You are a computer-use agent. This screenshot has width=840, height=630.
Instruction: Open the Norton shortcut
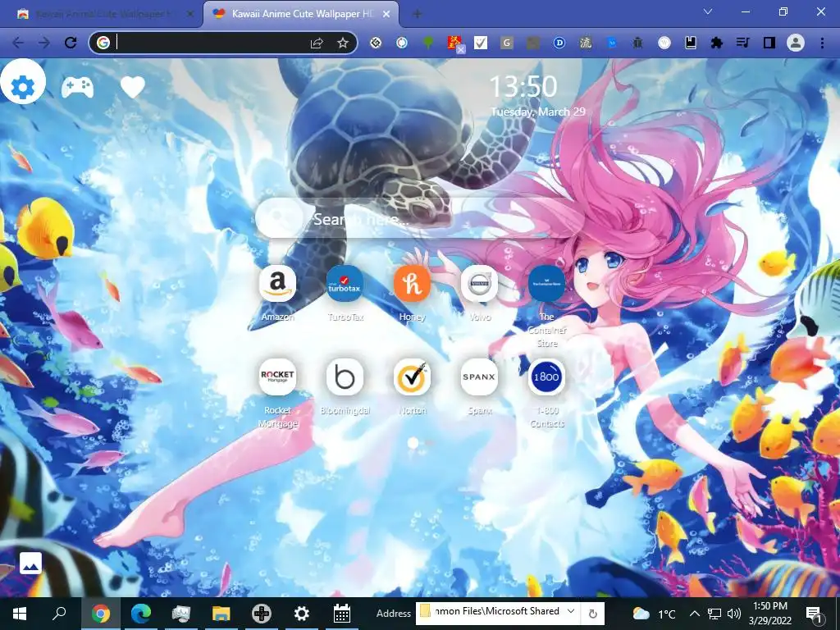click(x=412, y=377)
